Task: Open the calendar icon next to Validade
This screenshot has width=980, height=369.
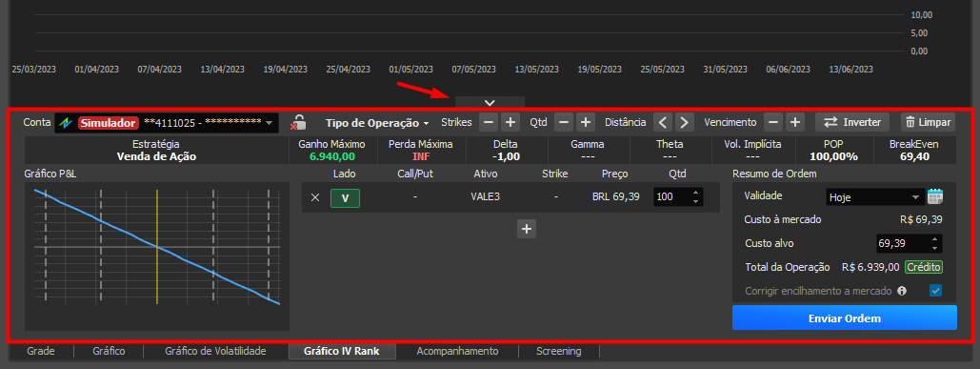Action: coord(935,196)
